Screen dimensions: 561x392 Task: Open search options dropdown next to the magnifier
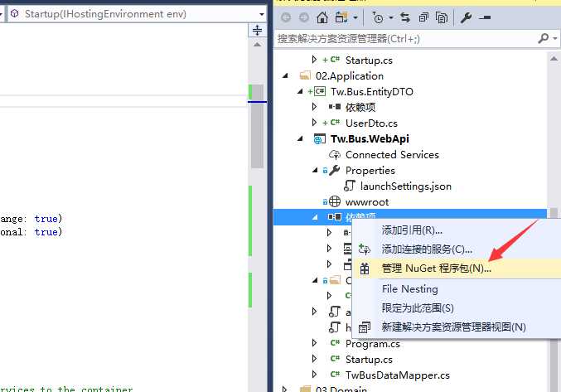555,38
